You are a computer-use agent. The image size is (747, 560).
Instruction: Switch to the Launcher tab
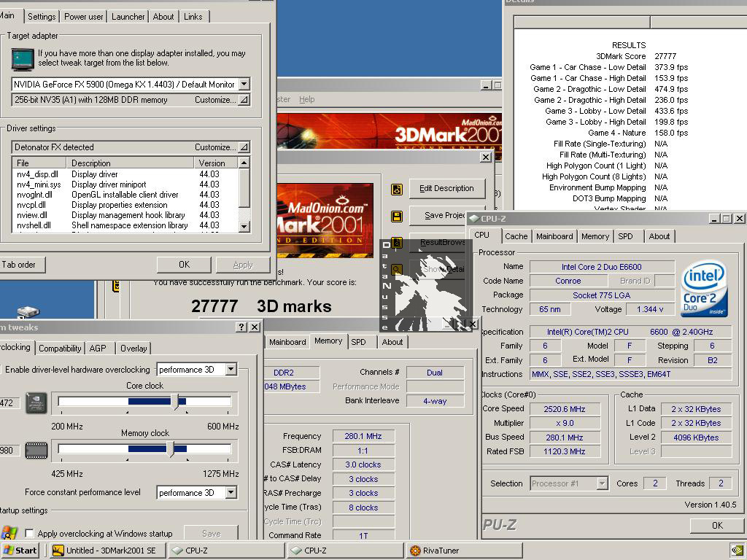(x=128, y=17)
